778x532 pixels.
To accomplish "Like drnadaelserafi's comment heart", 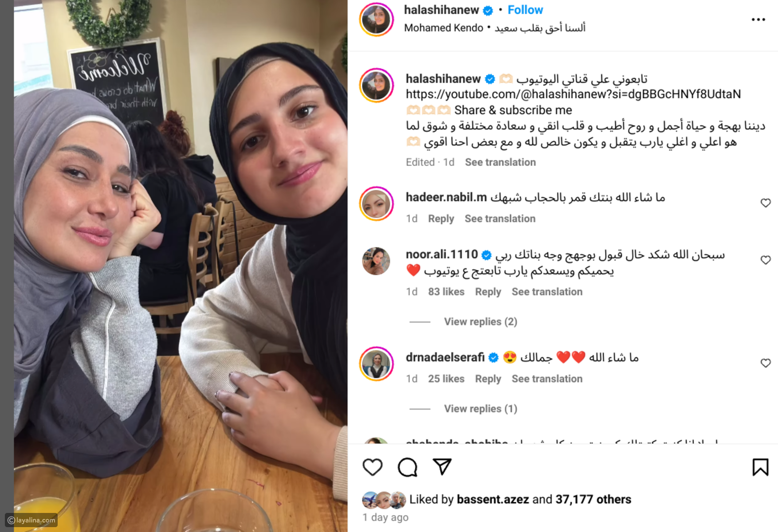I will tap(766, 363).
